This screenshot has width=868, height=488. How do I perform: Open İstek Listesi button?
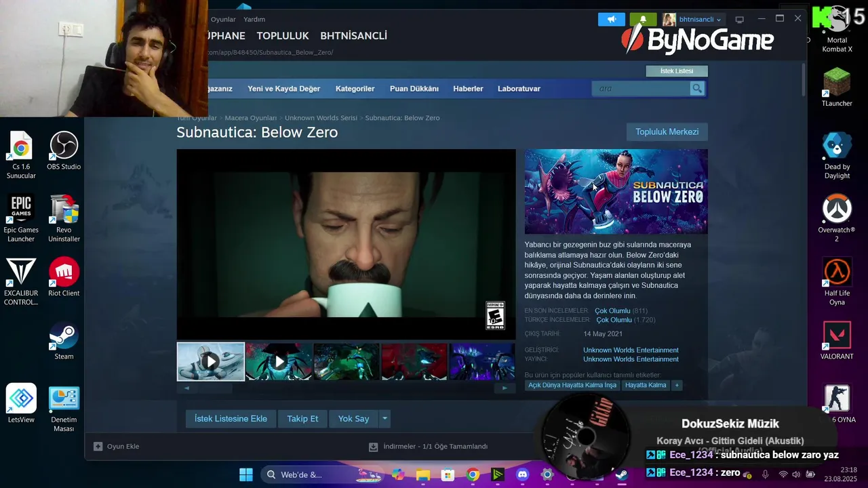click(x=677, y=71)
